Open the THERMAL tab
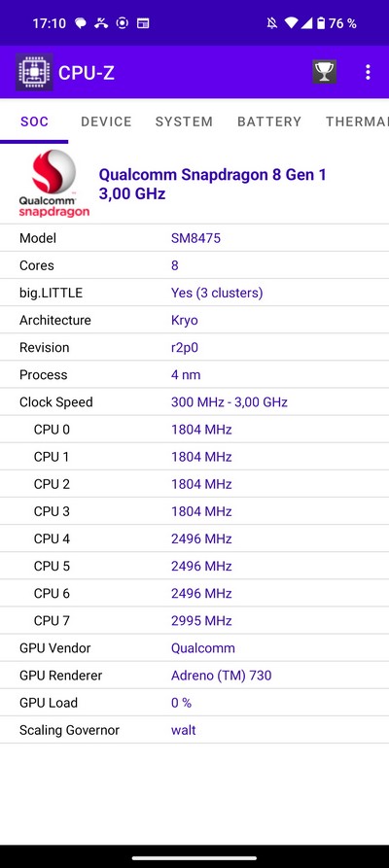 click(x=357, y=122)
